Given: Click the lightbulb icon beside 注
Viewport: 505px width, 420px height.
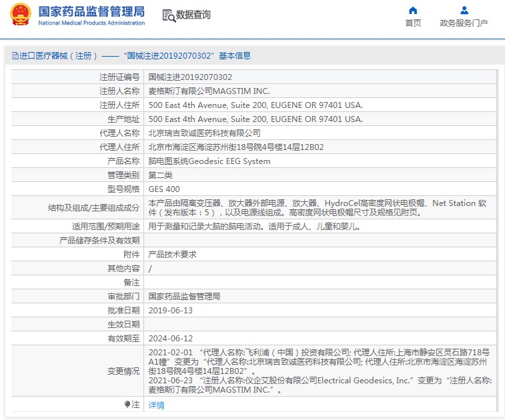Looking at the screenshot, I should [127, 405].
